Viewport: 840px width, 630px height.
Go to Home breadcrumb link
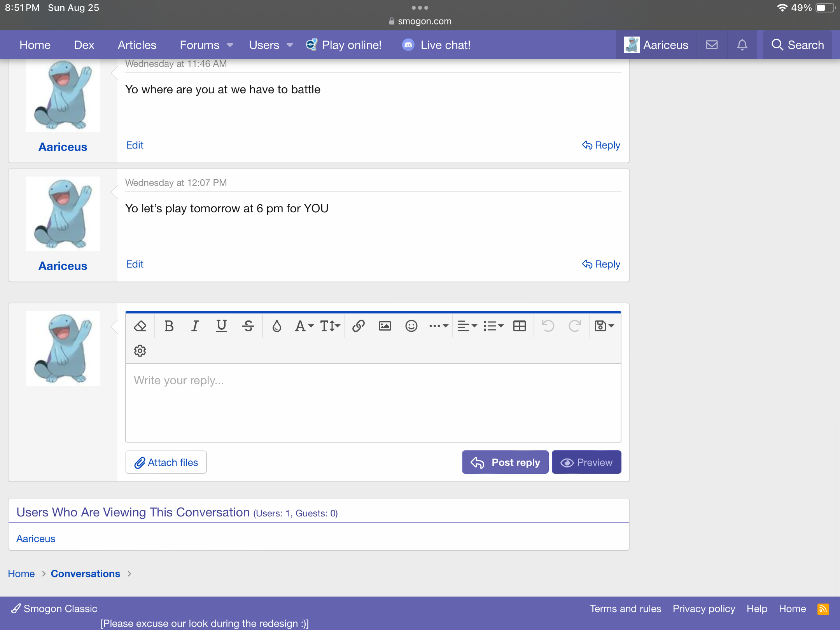tap(21, 574)
